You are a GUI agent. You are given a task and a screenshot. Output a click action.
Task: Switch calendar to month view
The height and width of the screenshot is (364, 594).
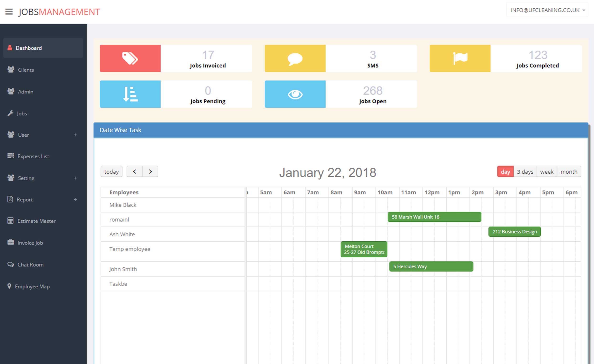click(569, 172)
